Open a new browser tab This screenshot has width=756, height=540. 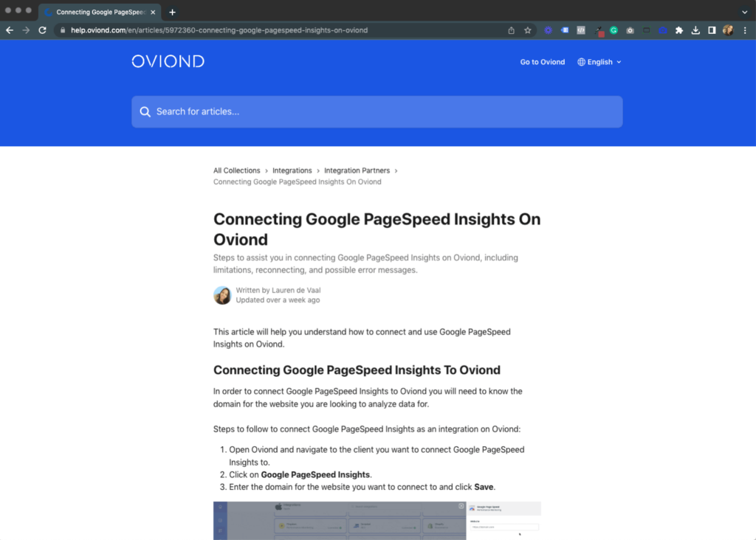[172, 12]
